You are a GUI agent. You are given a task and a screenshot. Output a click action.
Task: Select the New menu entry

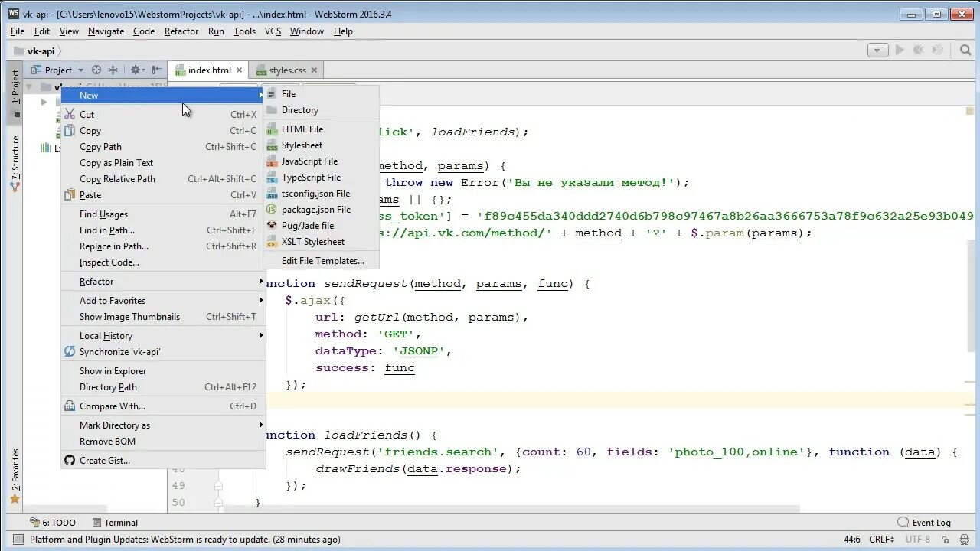click(x=163, y=95)
